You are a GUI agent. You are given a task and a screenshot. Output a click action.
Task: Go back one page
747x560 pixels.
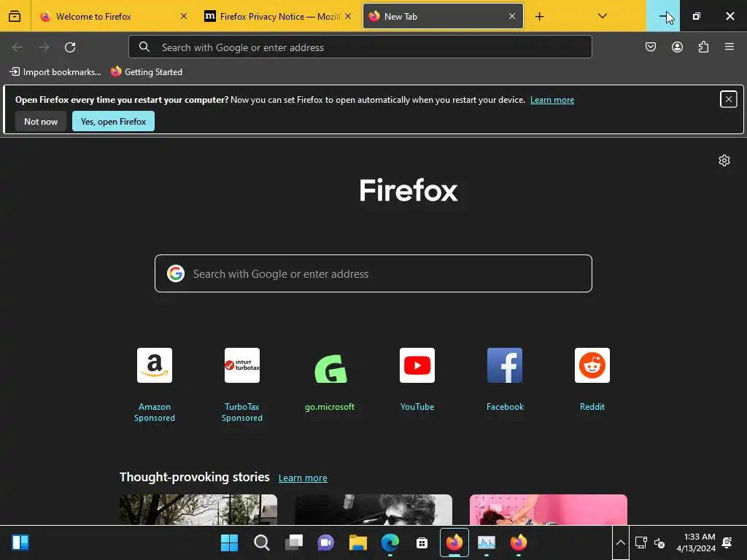click(18, 47)
